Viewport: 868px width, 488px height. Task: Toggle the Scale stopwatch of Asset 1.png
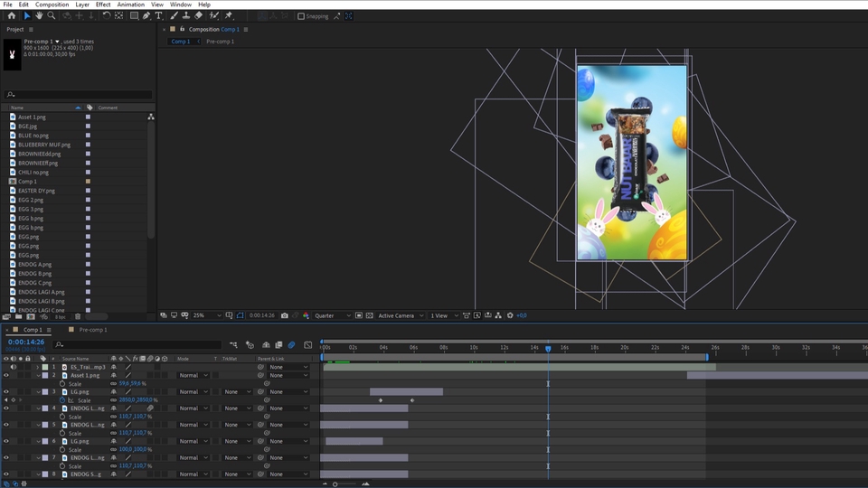coord(62,383)
